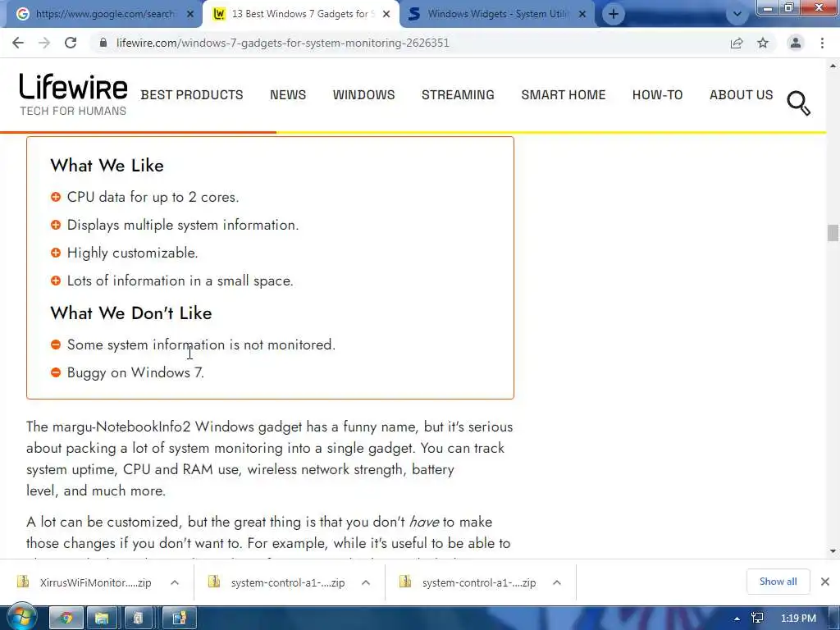Open the HOW-TO menu
Image resolution: width=840 pixels, height=630 pixels.
pos(657,95)
